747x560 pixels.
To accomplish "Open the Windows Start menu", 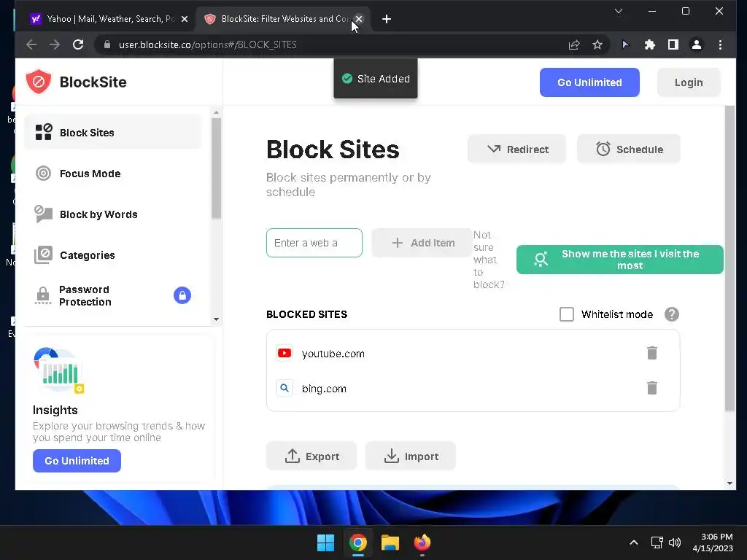I will [325, 542].
